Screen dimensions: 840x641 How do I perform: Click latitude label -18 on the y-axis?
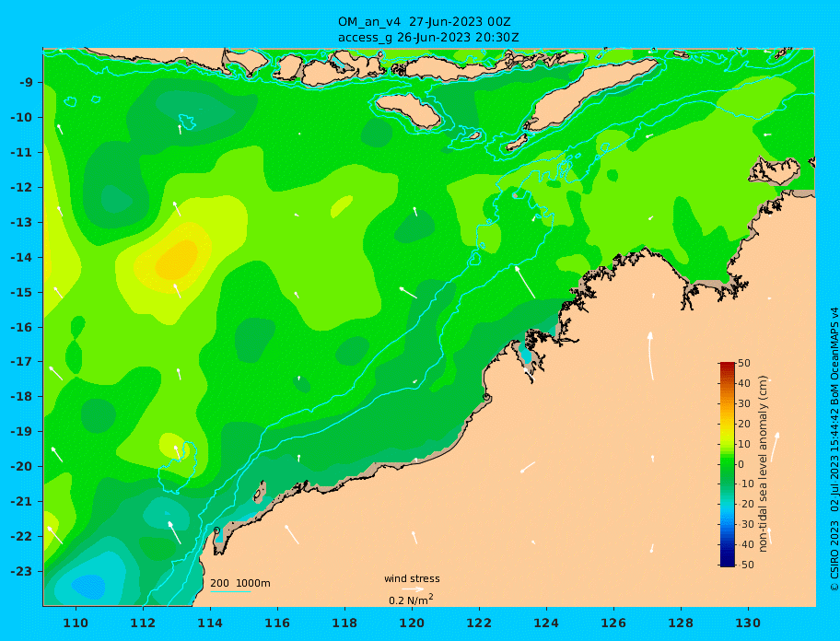22,397
